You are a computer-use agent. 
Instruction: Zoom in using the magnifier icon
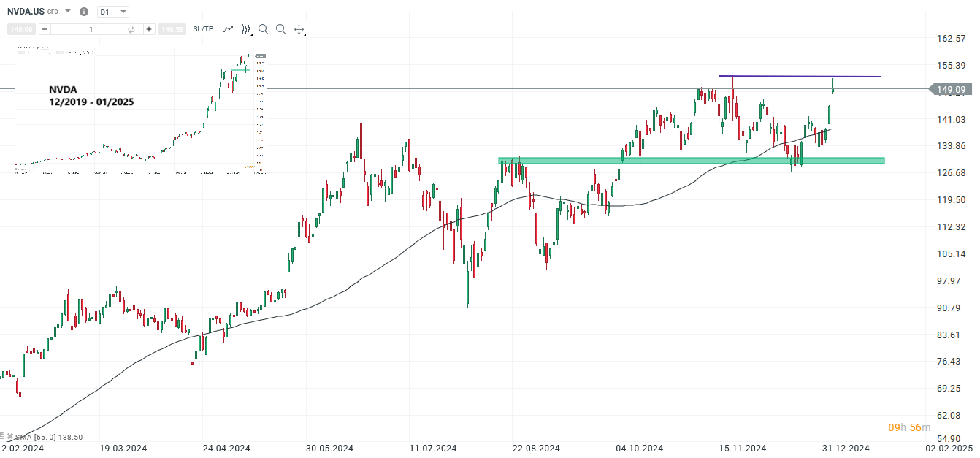point(280,29)
